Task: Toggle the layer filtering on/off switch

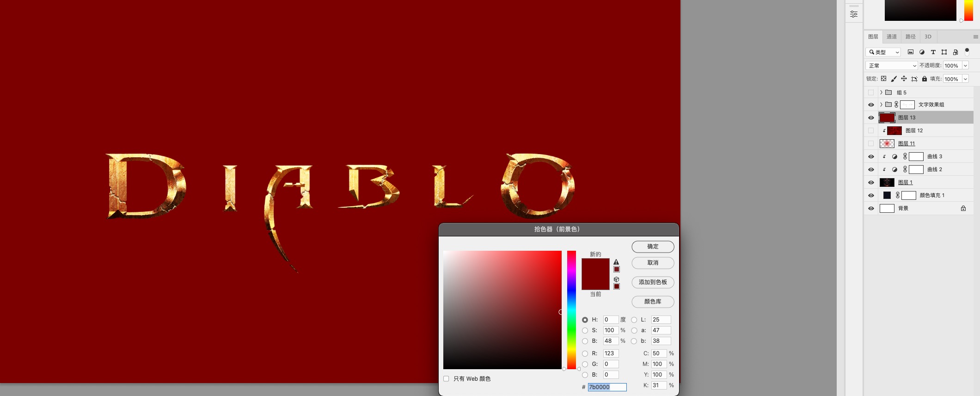Action: click(x=967, y=52)
